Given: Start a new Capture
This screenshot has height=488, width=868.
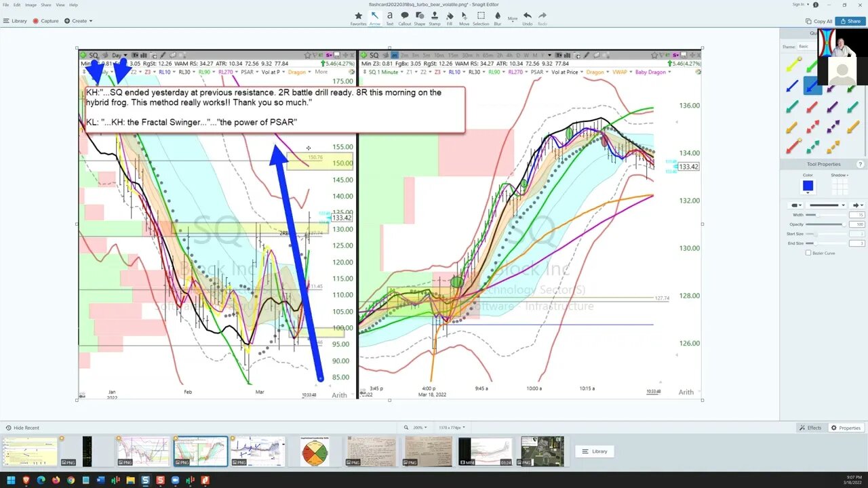Looking at the screenshot, I should (46, 21).
